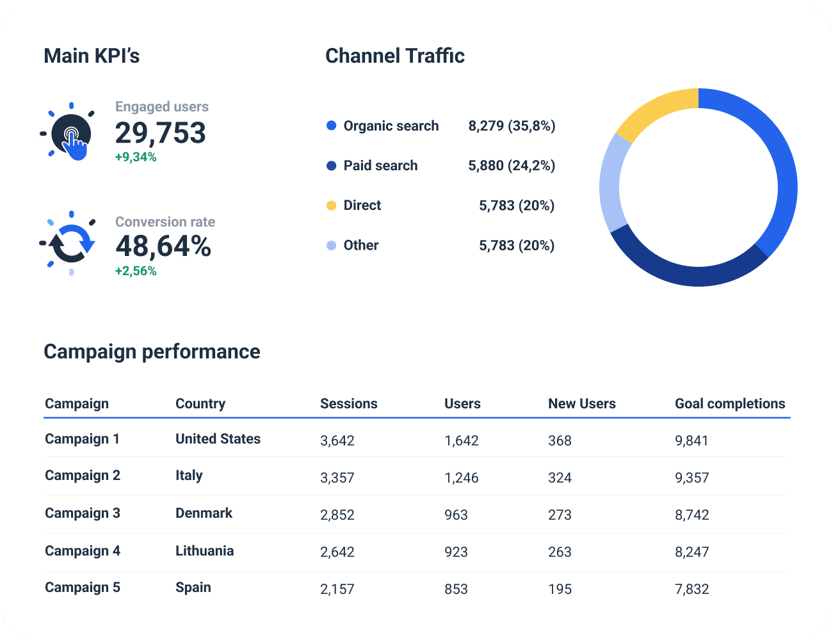This screenshot has width=840, height=640.
Task: Sort the Sessions column header
Action: [349, 403]
